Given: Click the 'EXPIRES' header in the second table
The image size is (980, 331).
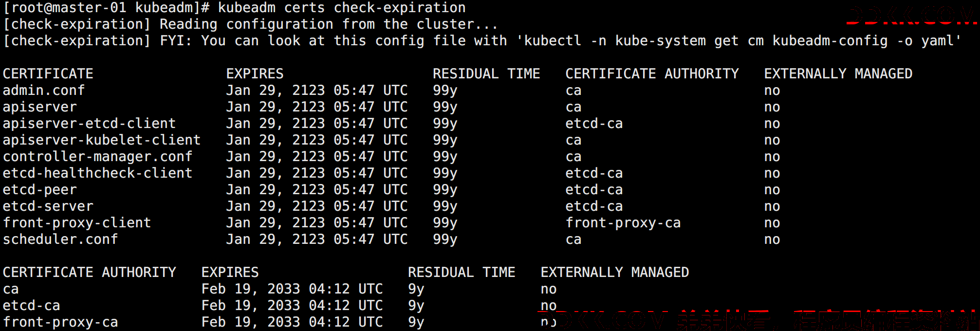Looking at the screenshot, I should [x=230, y=273].
